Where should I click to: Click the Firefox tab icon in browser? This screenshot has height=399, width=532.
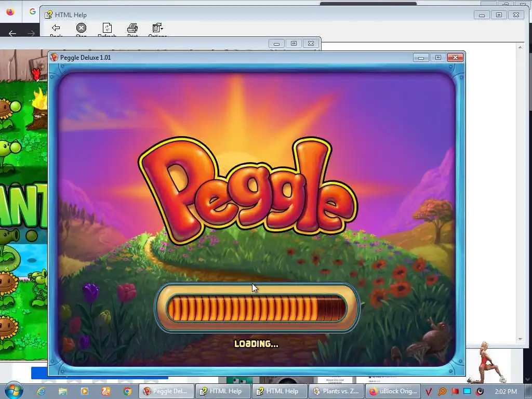tap(10, 11)
